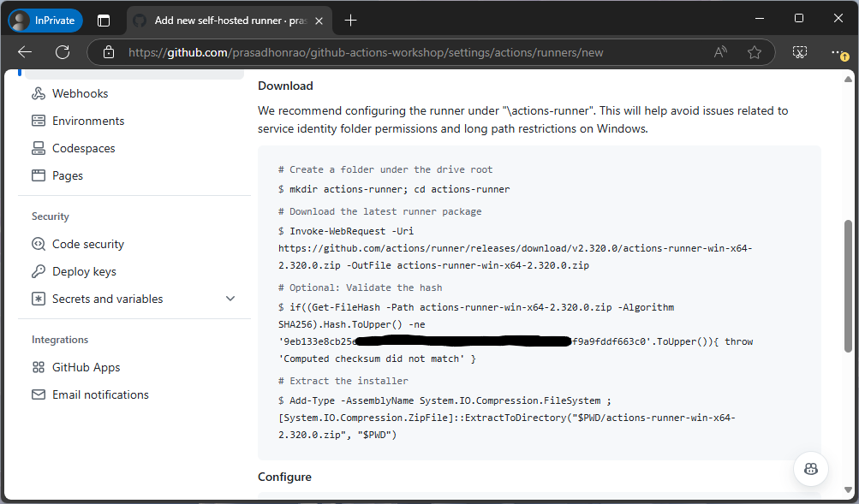Click the GitHub Apps grid icon
This screenshot has width=859, height=504.
click(x=39, y=367)
